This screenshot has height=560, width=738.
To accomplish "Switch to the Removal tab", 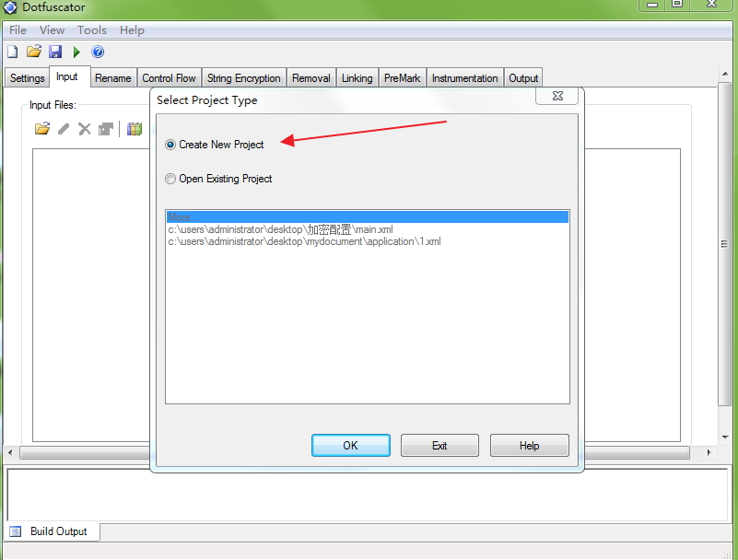I will (311, 78).
